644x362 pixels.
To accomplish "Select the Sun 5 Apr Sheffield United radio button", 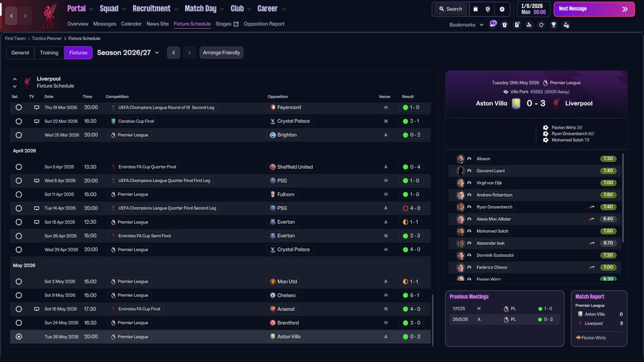I will pyautogui.click(x=19, y=167).
